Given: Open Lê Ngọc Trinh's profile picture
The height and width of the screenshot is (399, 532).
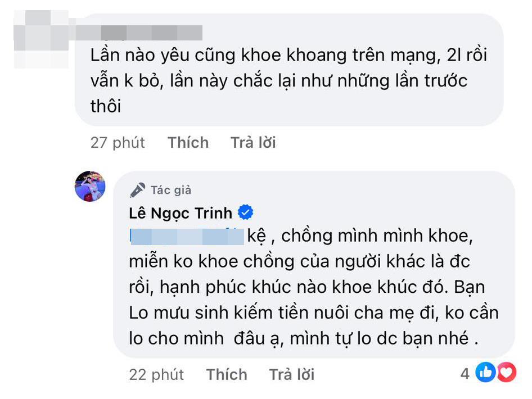Looking at the screenshot, I should click(90, 186).
